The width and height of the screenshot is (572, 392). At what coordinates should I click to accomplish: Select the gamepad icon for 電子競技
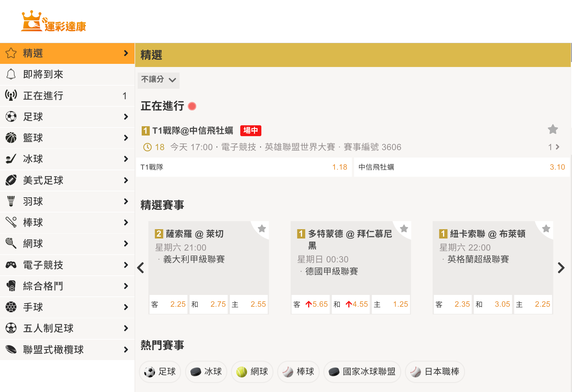point(11,265)
